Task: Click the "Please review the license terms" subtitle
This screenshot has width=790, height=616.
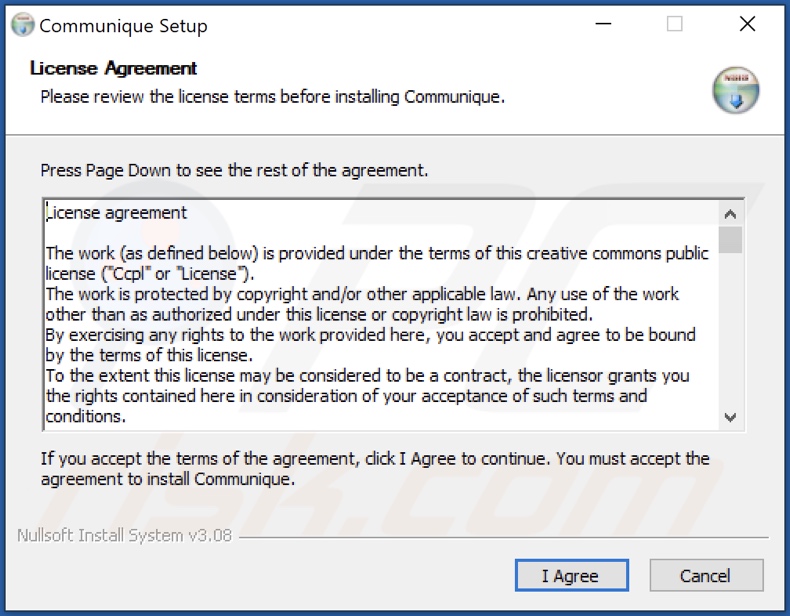Action: pyautogui.click(x=272, y=97)
